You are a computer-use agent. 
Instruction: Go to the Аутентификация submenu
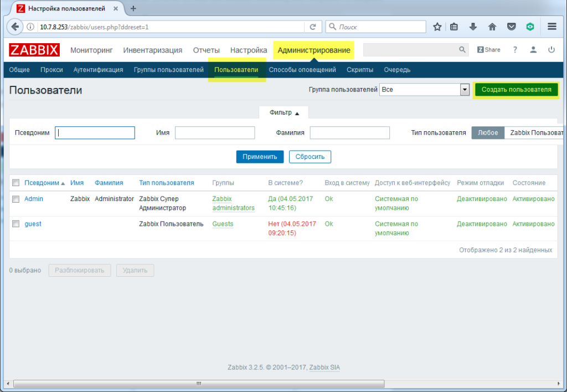[x=98, y=70]
